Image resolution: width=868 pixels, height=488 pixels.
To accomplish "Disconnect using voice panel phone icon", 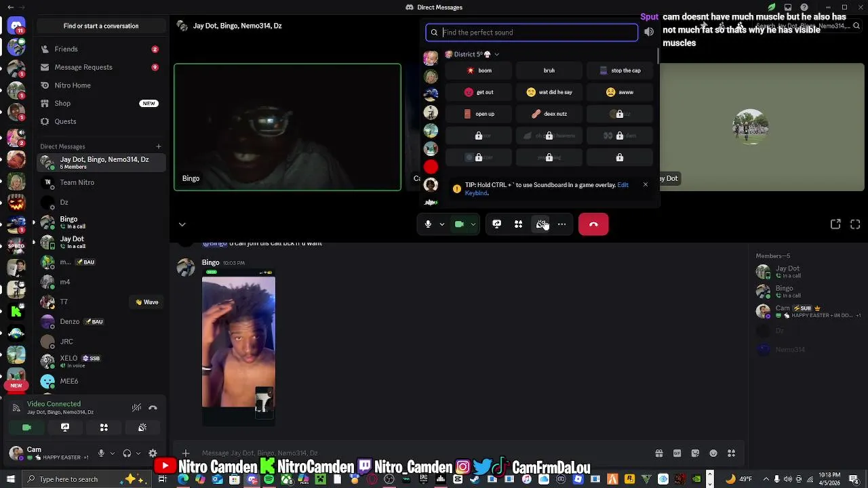I will click(153, 407).
